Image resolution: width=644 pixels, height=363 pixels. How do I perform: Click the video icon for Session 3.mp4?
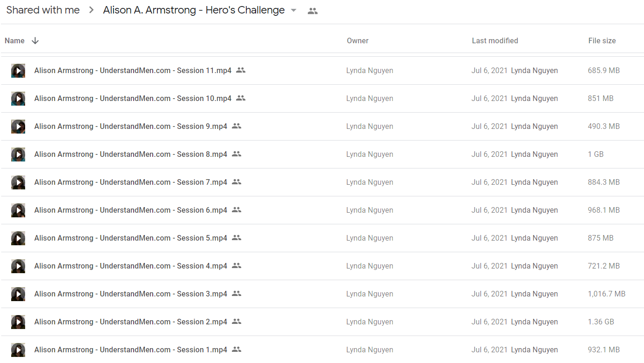point(18,294)
